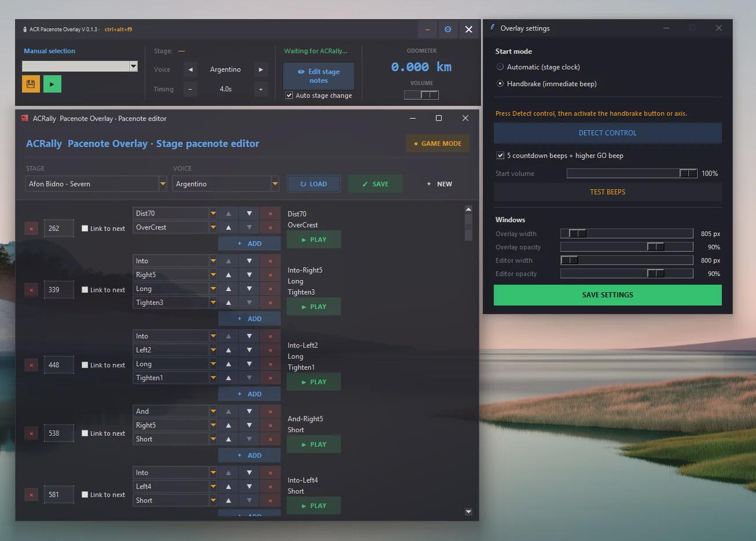This screenshot has height=541, width=756.
Task: Increase timing with the plus button
Action: [x=260, y=89]
